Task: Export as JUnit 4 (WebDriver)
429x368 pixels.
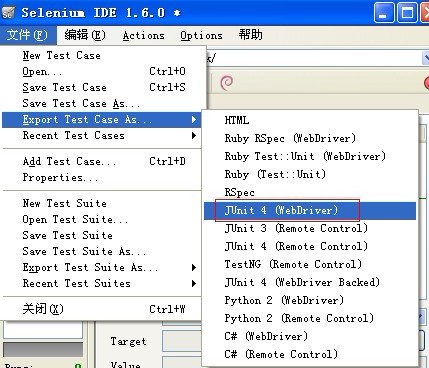Action: click(x=310, y=210)
